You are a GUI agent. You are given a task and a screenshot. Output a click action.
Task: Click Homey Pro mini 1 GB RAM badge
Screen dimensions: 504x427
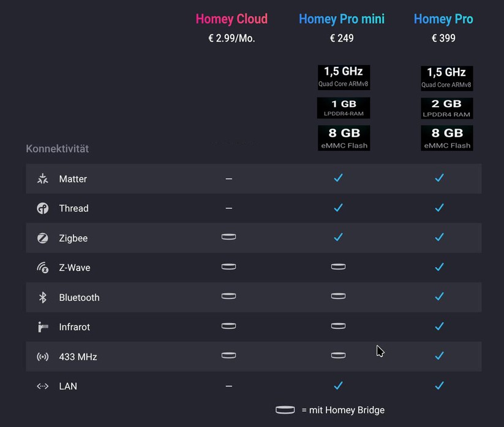(x=344, y=108)
